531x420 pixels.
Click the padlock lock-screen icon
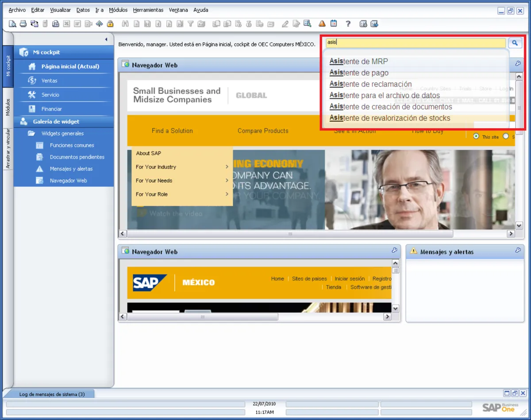point(110,24)
